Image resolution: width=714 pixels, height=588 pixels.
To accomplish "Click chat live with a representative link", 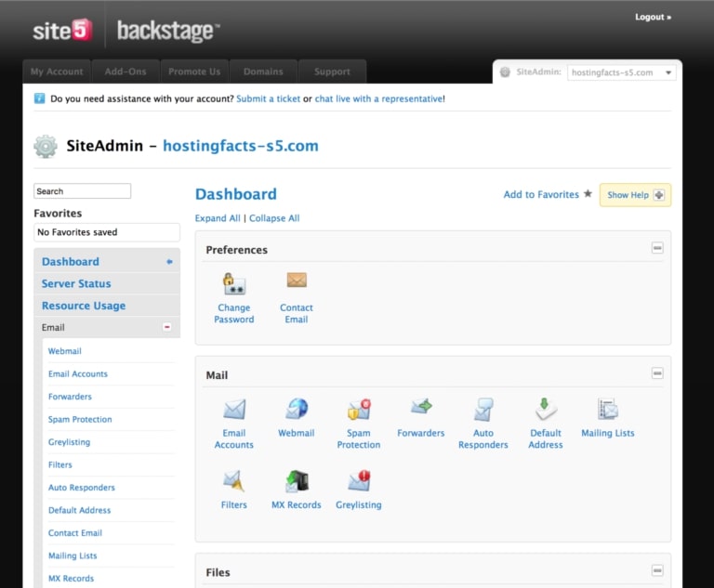I will [x=379, y=98].
